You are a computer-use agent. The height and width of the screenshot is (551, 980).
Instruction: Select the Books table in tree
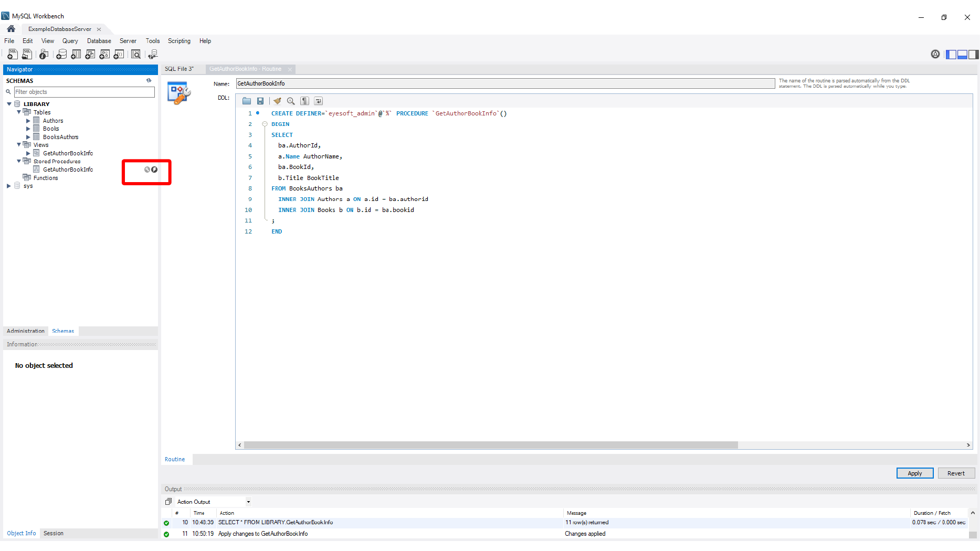click(51, 129)
